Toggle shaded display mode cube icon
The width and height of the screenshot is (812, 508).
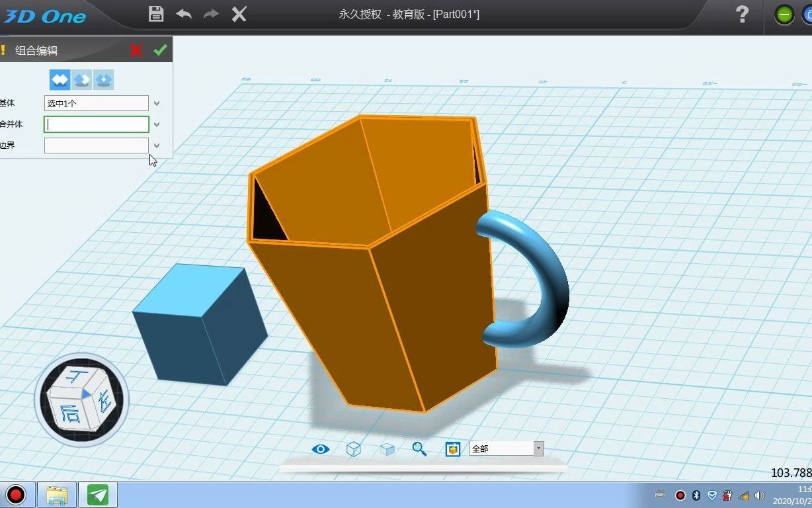(387, 449)
